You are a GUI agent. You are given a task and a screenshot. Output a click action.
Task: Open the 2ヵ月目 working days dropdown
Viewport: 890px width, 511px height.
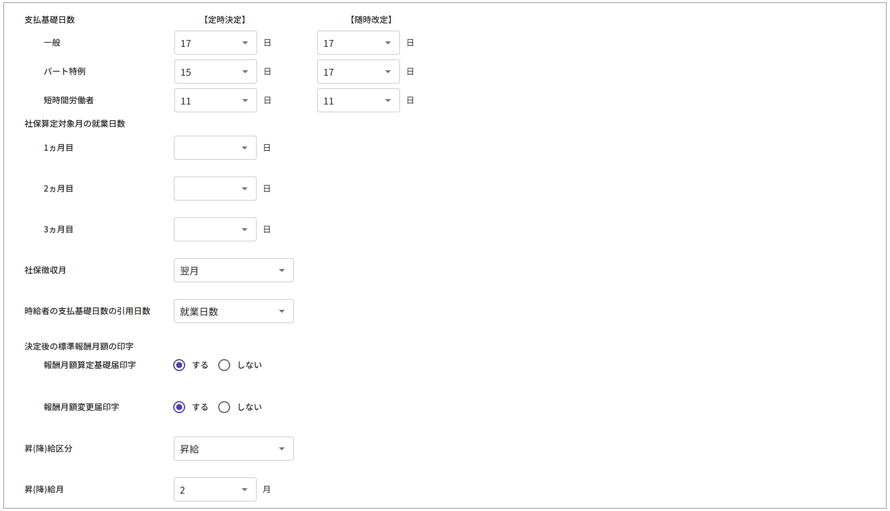(215, 189)
